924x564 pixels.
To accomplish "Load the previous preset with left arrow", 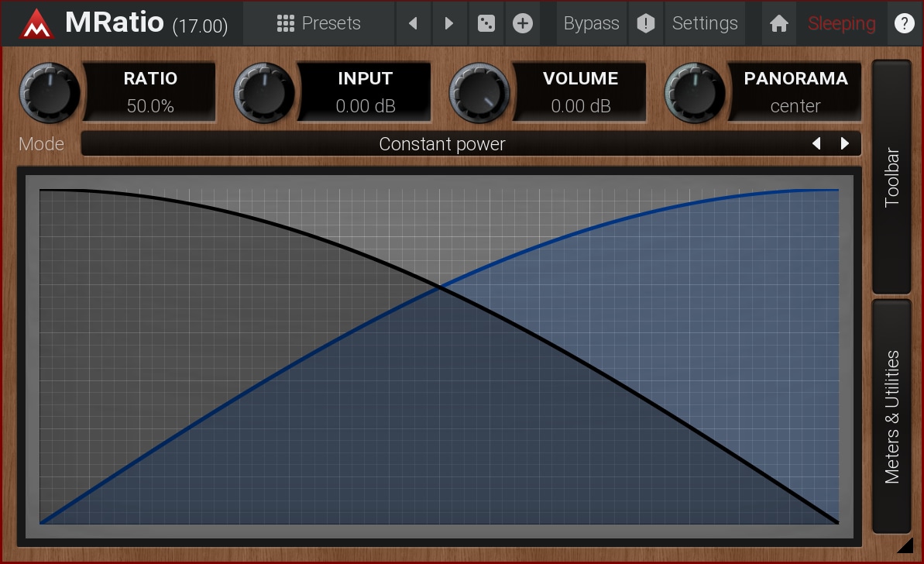I will (413, 23).
